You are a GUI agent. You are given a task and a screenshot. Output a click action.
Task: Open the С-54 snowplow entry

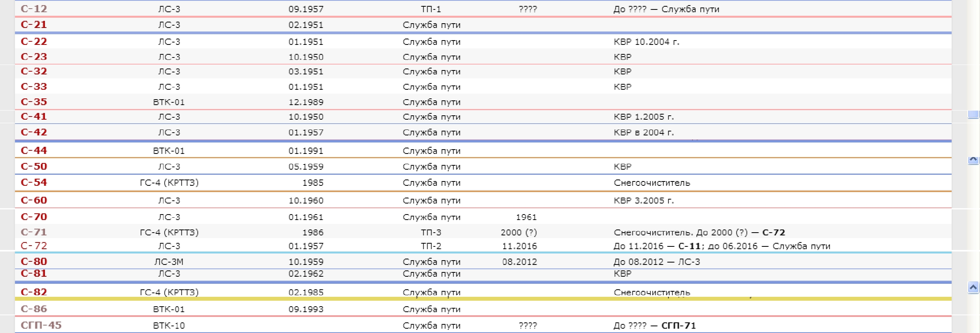34,182
